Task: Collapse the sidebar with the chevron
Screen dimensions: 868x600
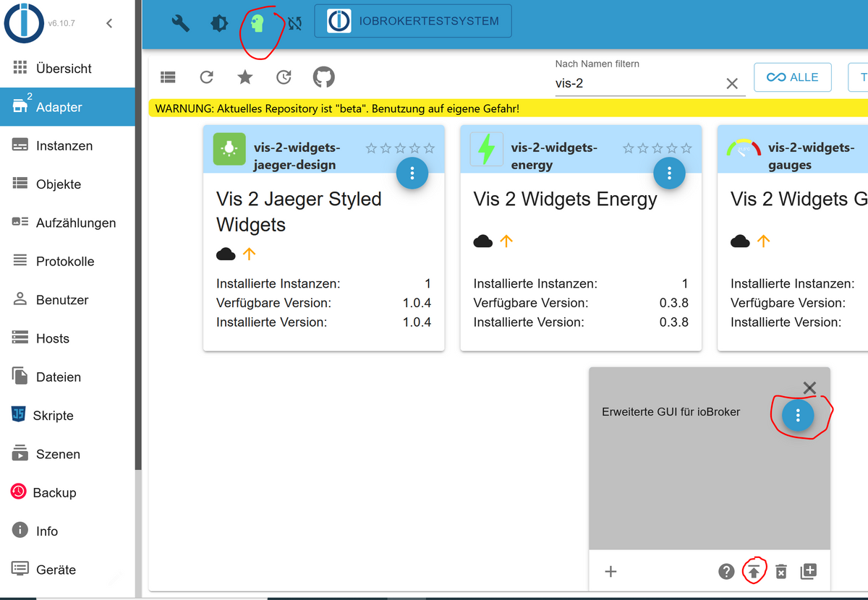Action: tap(109, 23)
